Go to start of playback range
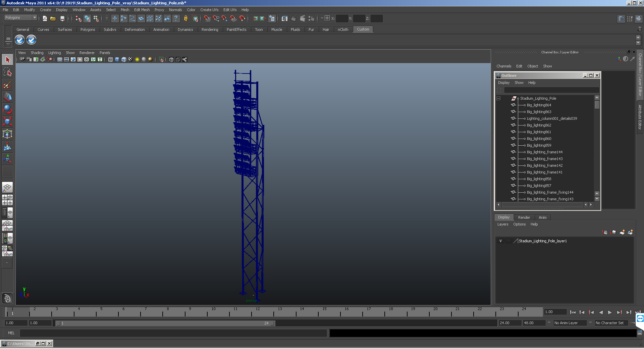Viewport: 644px width, 349px height. click(573, 312)
